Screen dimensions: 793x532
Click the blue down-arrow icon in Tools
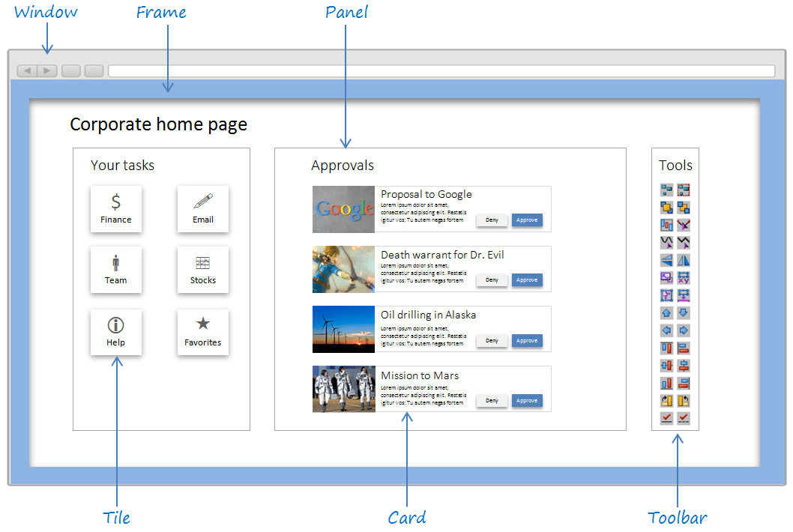(x=683, y=312)
